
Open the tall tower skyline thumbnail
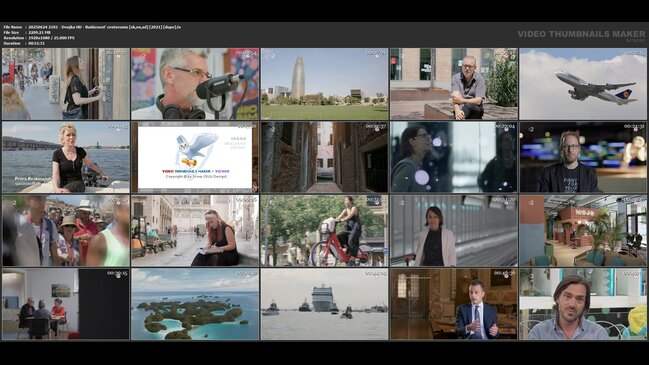coord(324,84)
